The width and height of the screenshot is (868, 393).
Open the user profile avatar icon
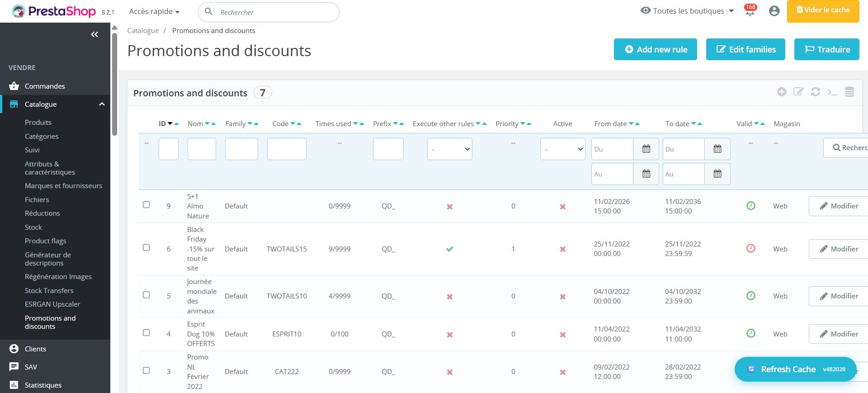click(774, 11)
